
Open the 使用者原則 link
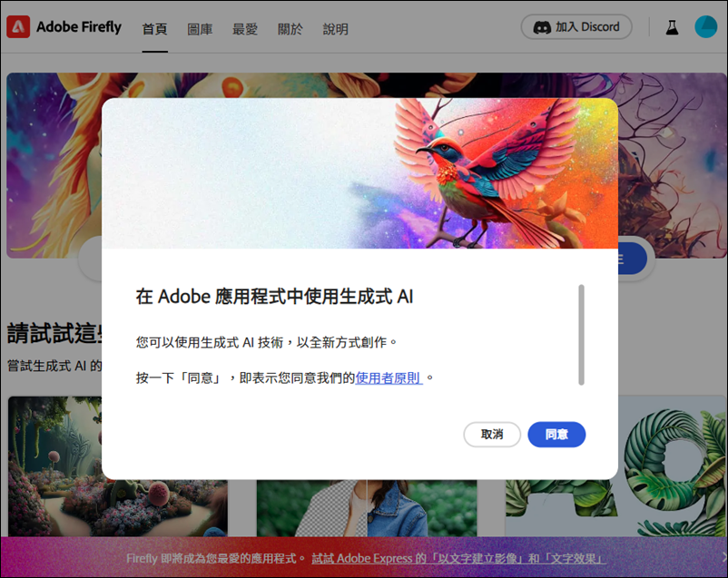(389, 377)
